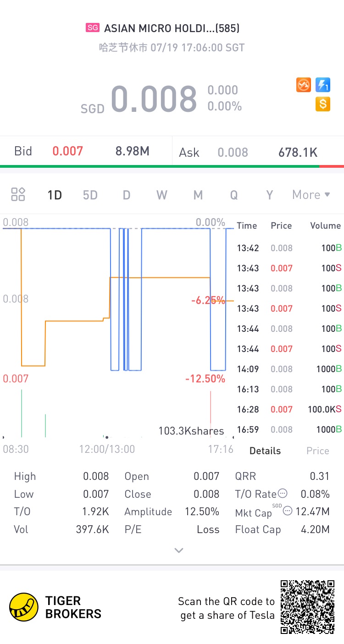Switch to the Price tab
This screenshot has width=344, height=644.
click(x=318, y=451)
